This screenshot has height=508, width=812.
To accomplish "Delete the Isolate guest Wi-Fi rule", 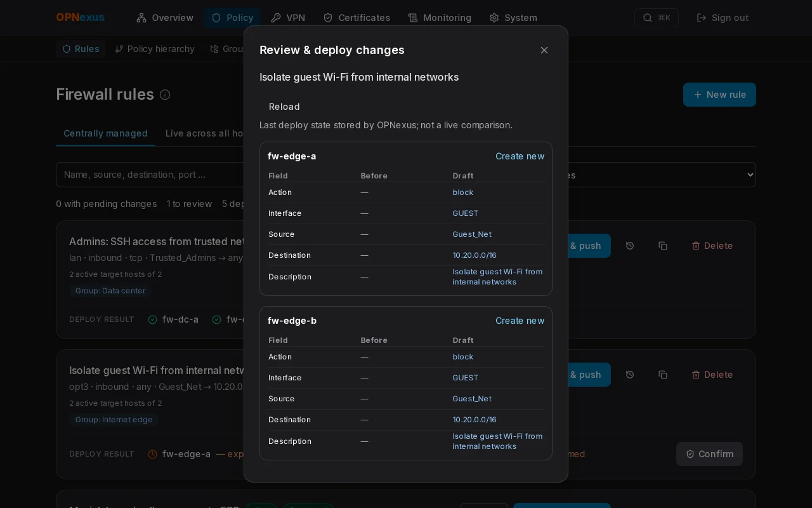I will click(x=712, y=375).
